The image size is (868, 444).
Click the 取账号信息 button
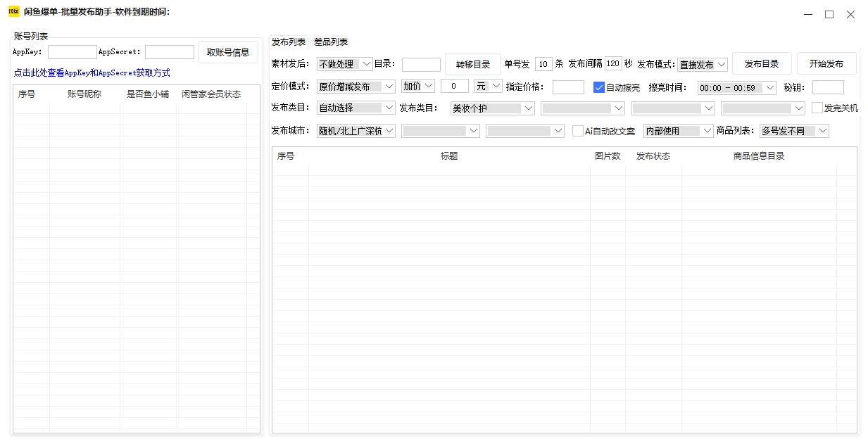pyautogui.click(x=228, y=52)
